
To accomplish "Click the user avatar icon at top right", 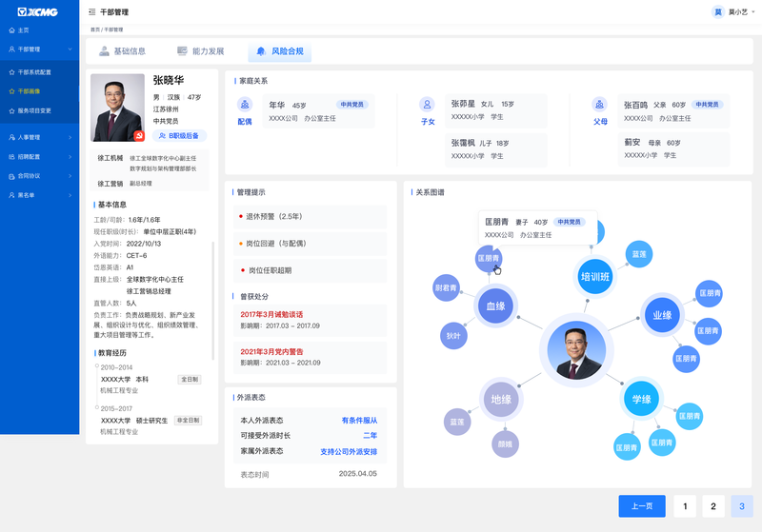I will (718, 12).
